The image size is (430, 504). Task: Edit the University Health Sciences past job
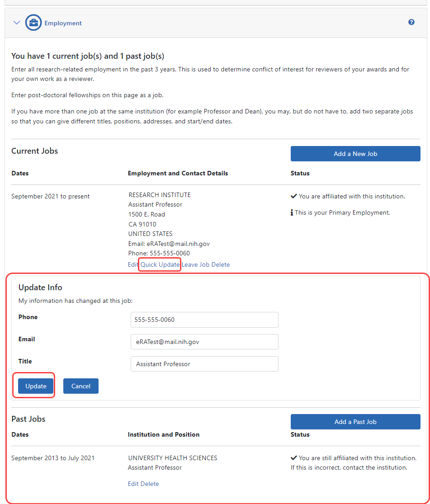[x=133, y=484]
